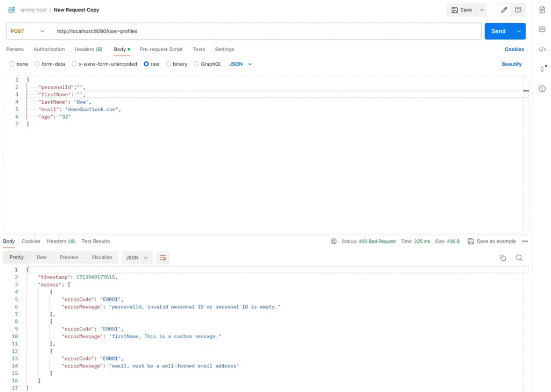Expand the Send button dropdown arrow

click(519, 31)
